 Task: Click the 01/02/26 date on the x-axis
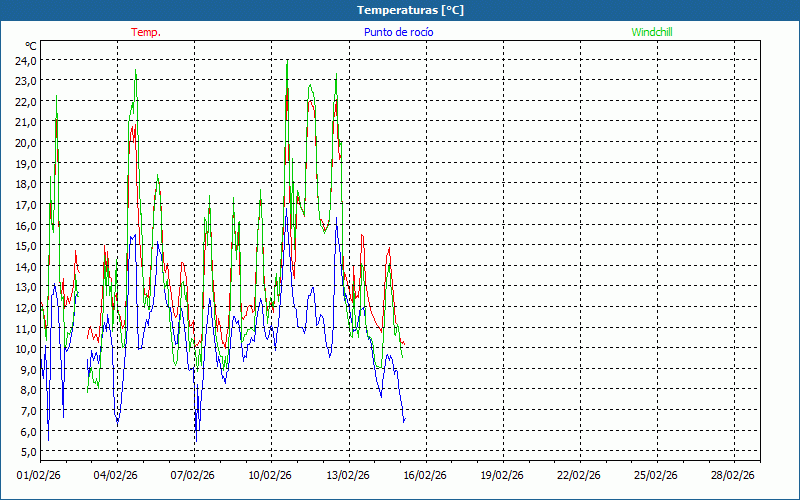[40, 476]
